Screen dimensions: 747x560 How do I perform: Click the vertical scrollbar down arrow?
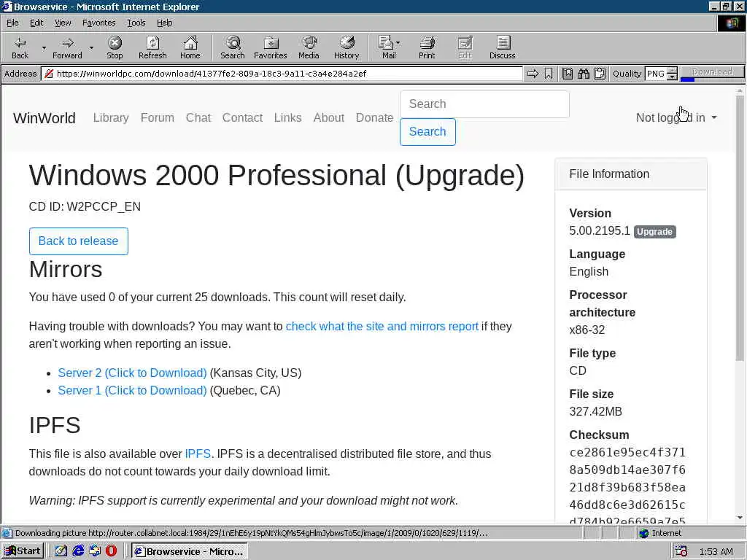(740, 518)
